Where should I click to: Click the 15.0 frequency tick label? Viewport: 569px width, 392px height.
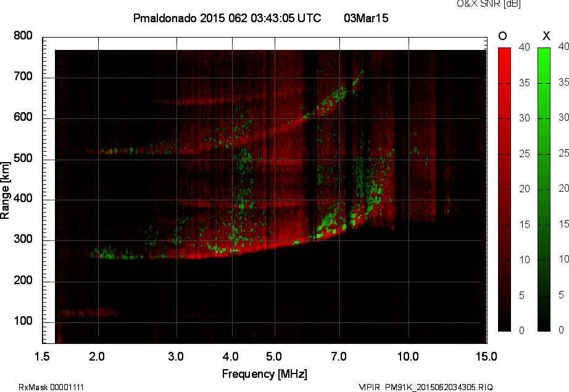pos(486,356)
